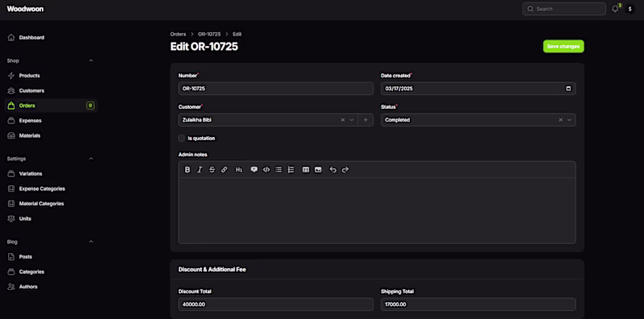Click the Materials icon in sidebar
The image size is (644, 319).
11,135
